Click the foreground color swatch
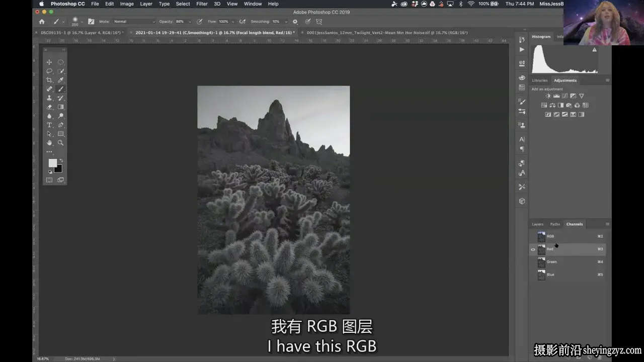 tap(52, 163)
